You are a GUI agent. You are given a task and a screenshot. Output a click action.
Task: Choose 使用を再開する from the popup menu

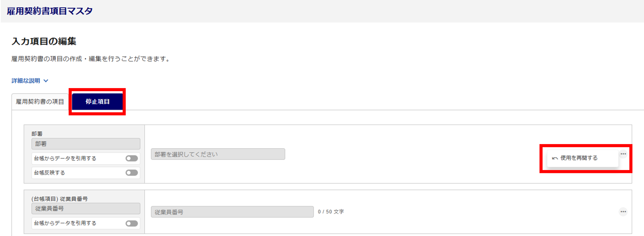click(x=579, y=158)
